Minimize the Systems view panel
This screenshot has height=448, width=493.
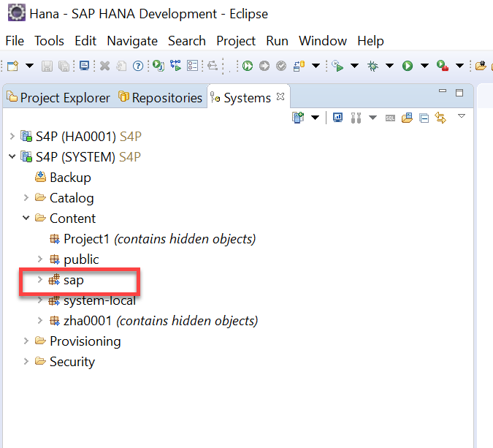pyautogui.click(x=443, y=91)
